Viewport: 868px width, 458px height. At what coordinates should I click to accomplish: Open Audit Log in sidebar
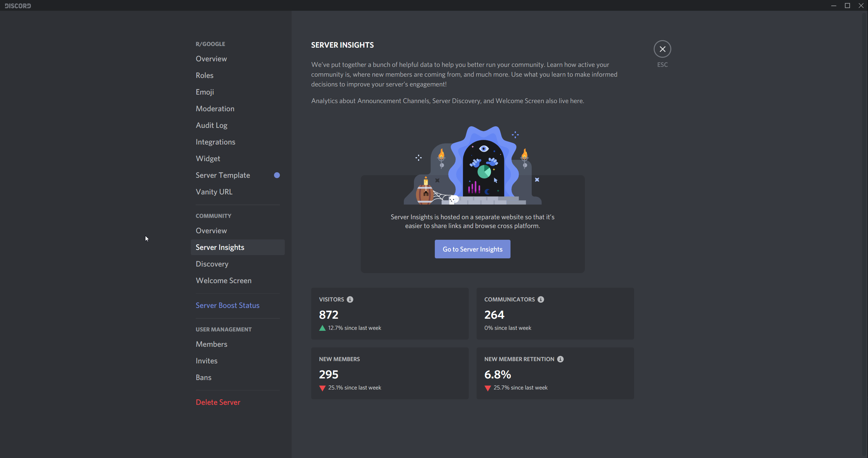[x=211, y=125]
